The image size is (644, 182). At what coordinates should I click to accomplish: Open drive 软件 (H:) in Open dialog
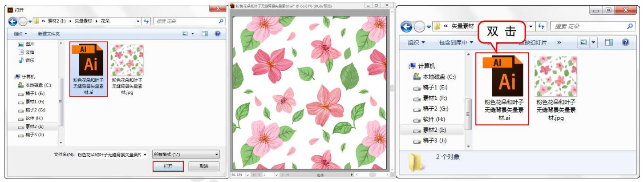(31, 118)
